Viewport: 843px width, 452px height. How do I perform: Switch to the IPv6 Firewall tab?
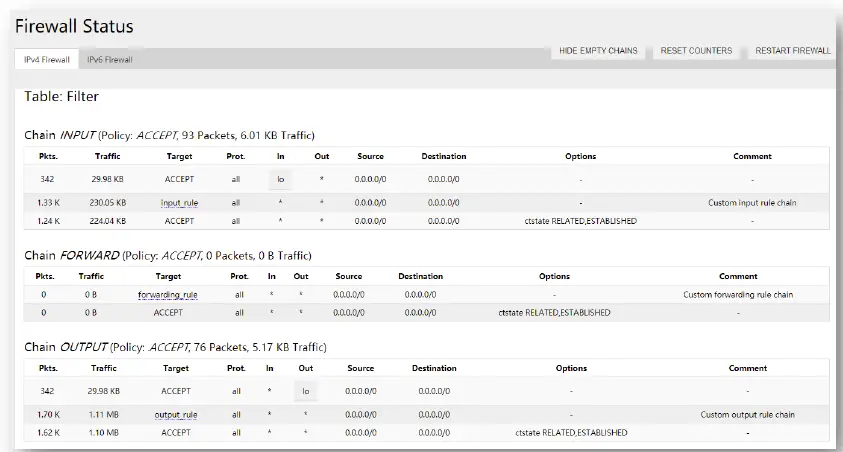110,60
